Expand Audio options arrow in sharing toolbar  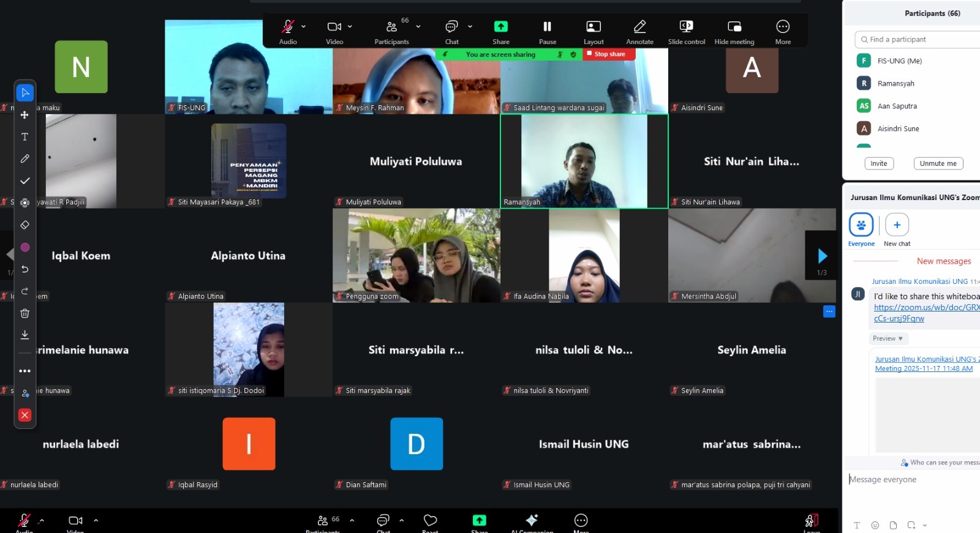(x=303, y=26)
